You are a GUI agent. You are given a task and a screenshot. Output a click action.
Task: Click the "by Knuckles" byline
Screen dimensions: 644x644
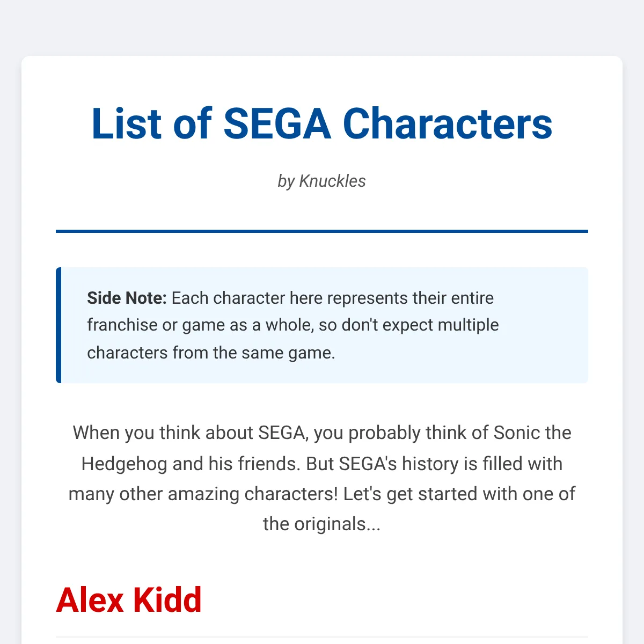pos(322,181)
